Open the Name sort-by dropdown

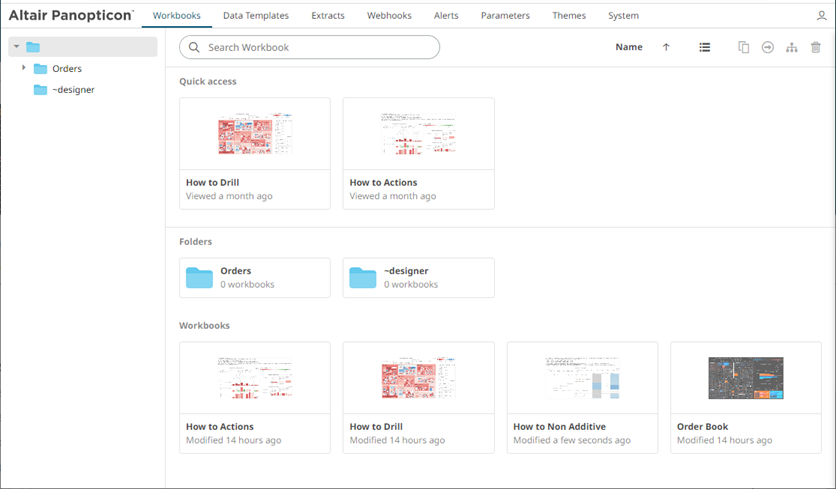click(628, 47)
